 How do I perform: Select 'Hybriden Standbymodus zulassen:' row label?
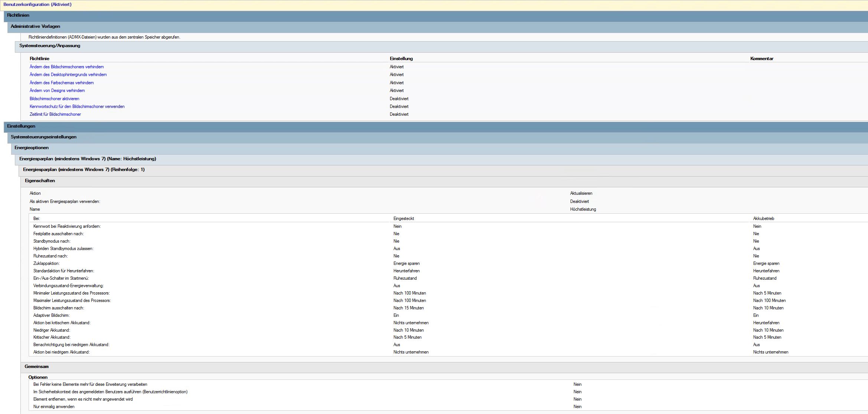coord(63,249)
